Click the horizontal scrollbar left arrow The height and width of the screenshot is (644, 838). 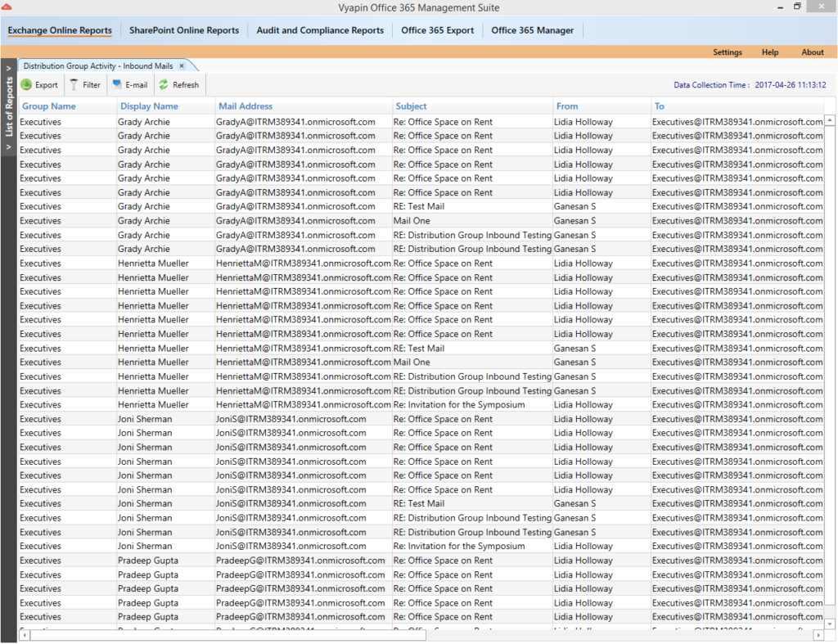click(25, 635)
